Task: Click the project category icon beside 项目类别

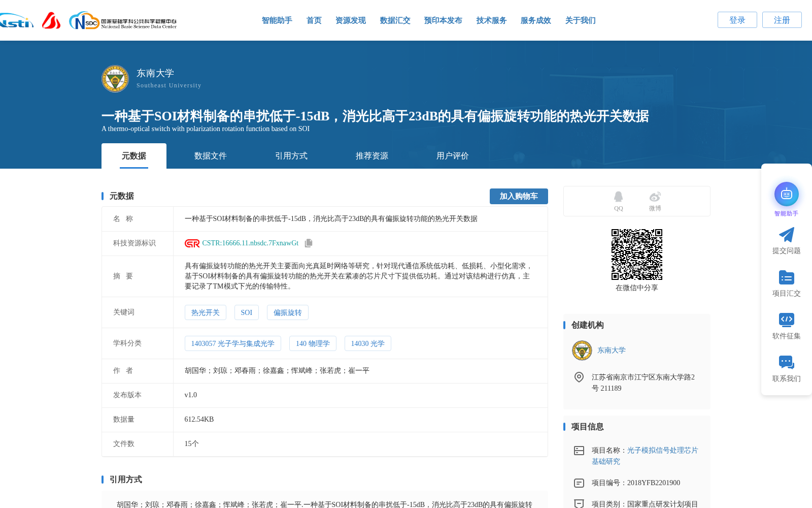Action: (579, 503)
